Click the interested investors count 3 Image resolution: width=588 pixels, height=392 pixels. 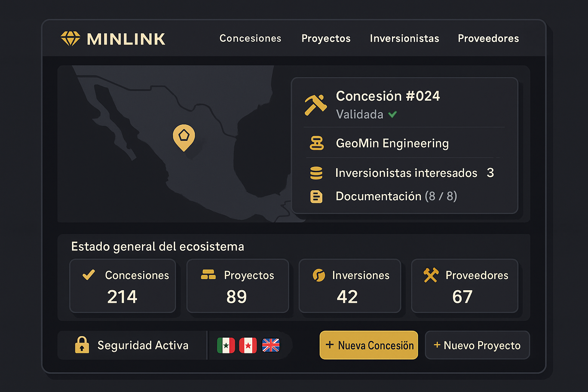pyautogui.click(x=490, y=173)
